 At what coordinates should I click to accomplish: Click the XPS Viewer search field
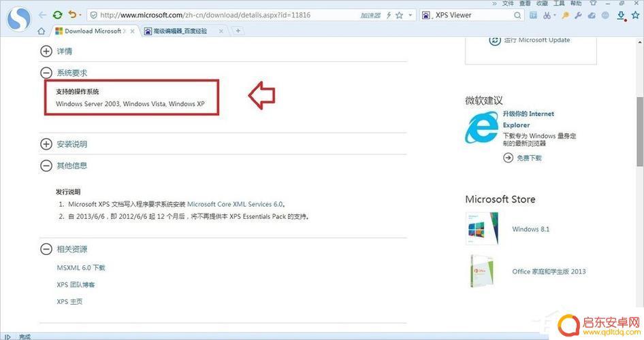(472, 15)
